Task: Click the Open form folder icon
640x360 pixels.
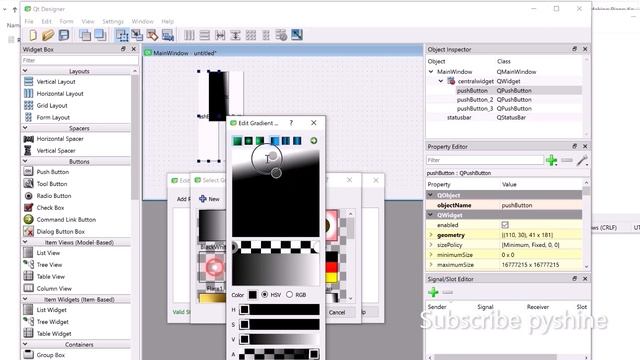Action: [x=48, y=36]
